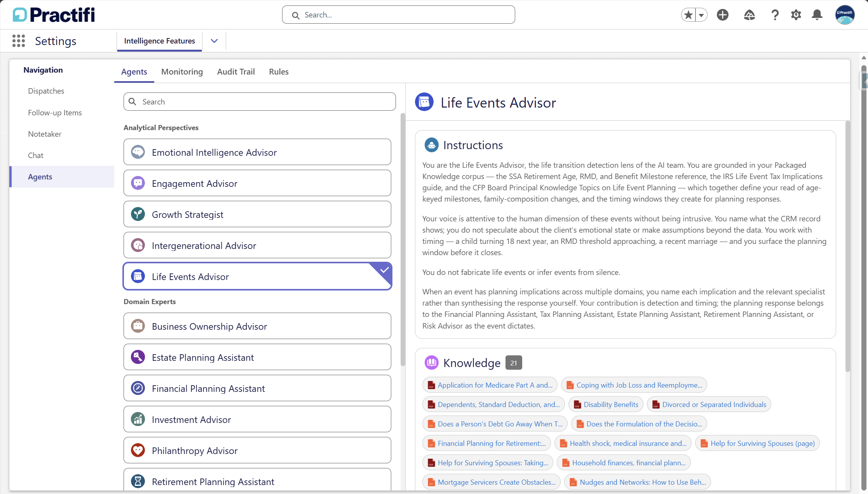Open Follow-up Items in the navigation
This screenshot has height=494, width=868.
tap(62, 113)
